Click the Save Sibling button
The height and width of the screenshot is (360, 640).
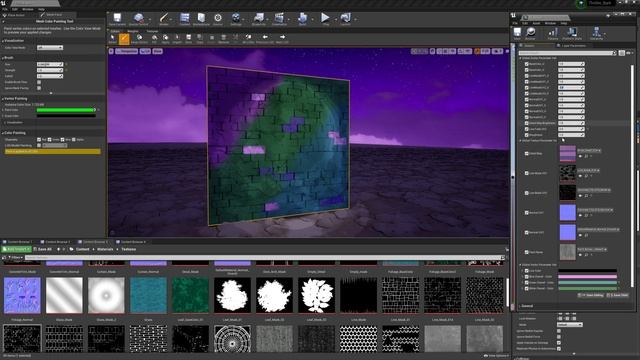[x=591, y=295]
